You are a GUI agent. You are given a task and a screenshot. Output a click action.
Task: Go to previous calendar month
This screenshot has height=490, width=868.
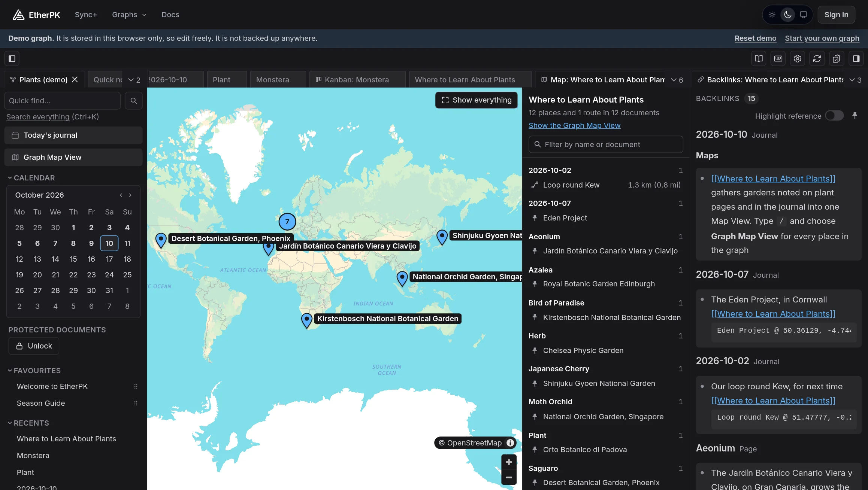pos(121,195)
